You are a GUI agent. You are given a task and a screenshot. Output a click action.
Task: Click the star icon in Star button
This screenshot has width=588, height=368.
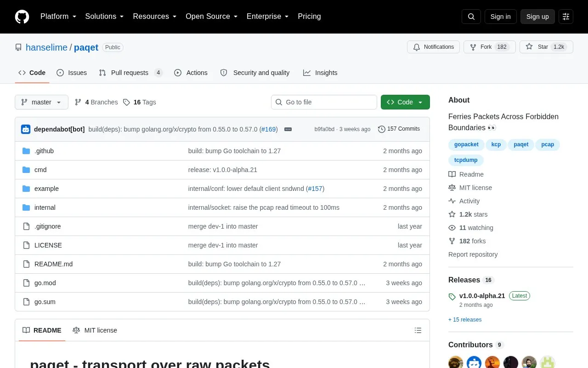pyautogui.click(x=529, y=47)
